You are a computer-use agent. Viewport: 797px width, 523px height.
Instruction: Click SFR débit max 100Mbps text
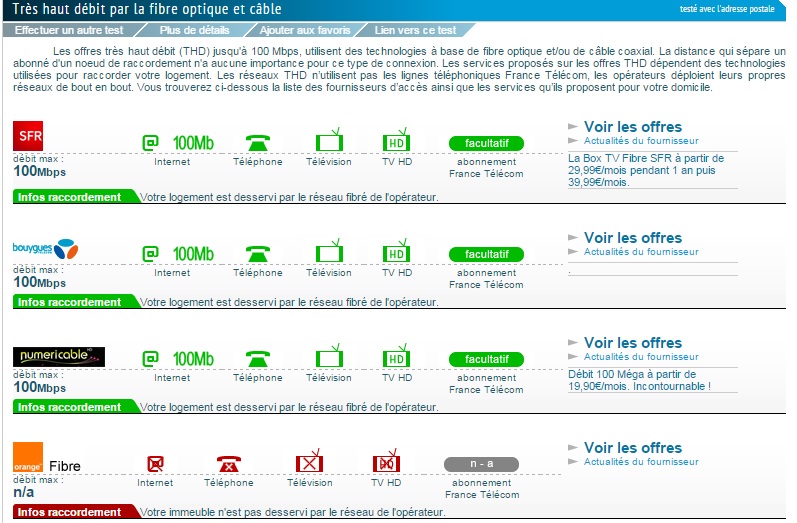click(x=40, y=171)
